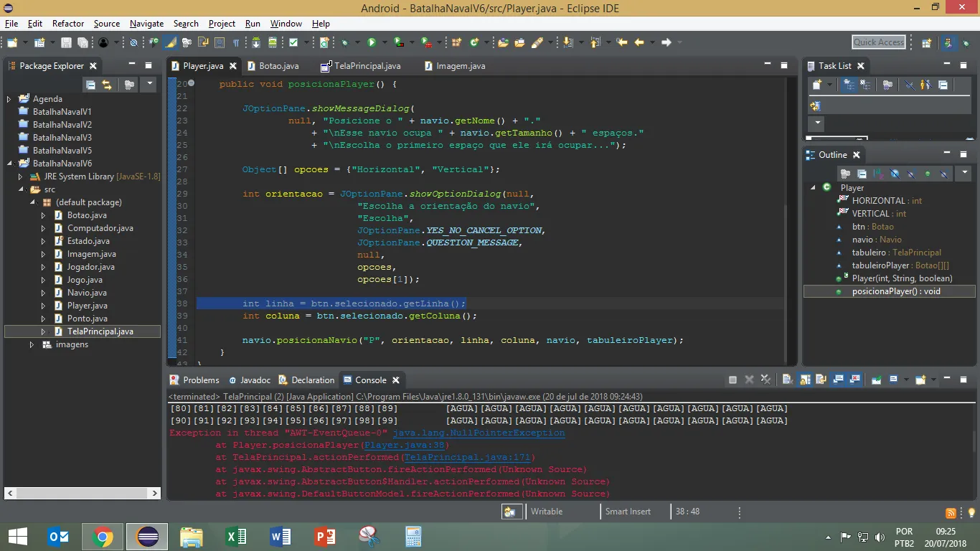Click the Quick Access search field
The height and width of the screenshot is (551, 980).
(x=879, y=42)
